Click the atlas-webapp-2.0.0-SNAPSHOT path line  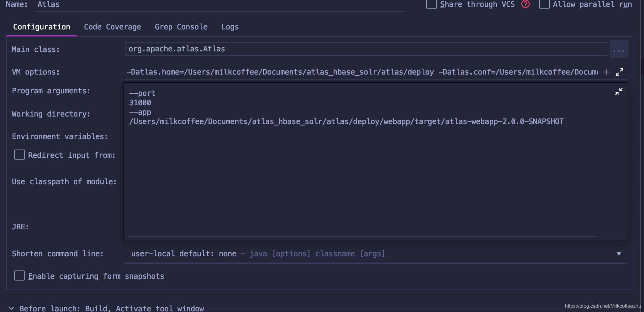point(346,122)
